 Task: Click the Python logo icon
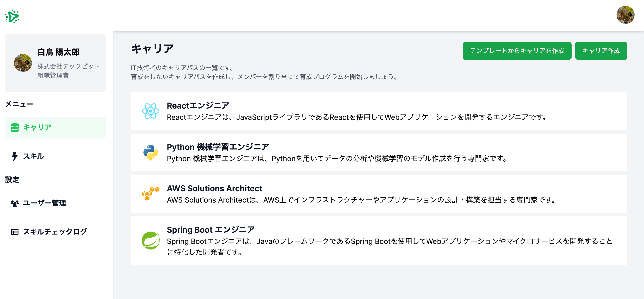pyautogui.click(x=150, y=152)
